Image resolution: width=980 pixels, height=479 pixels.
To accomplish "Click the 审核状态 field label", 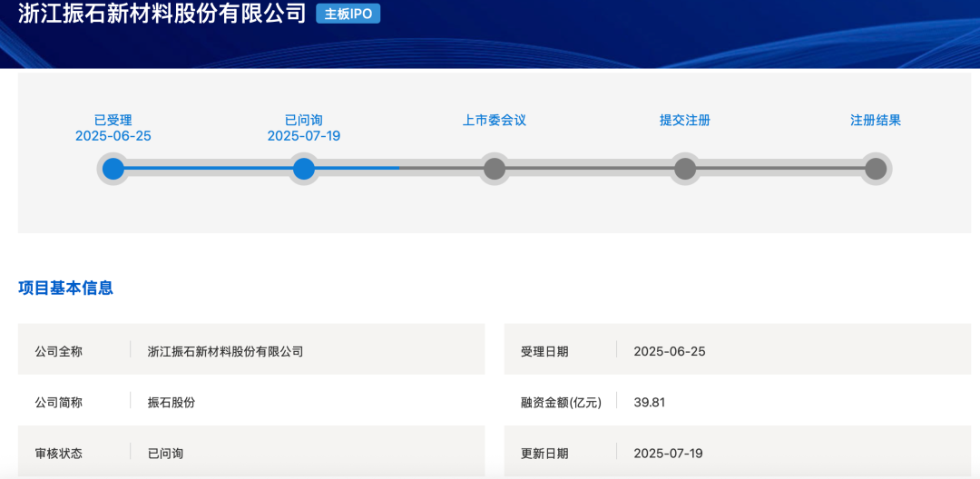I will click(59, 454).
